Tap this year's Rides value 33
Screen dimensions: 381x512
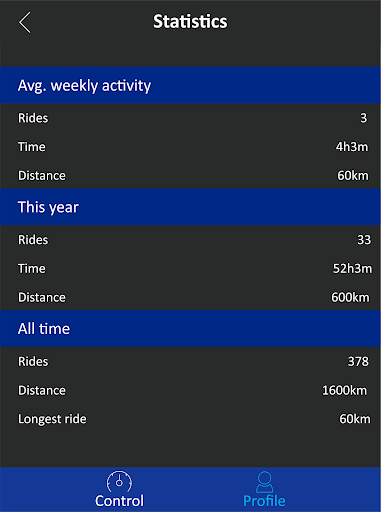364,240
